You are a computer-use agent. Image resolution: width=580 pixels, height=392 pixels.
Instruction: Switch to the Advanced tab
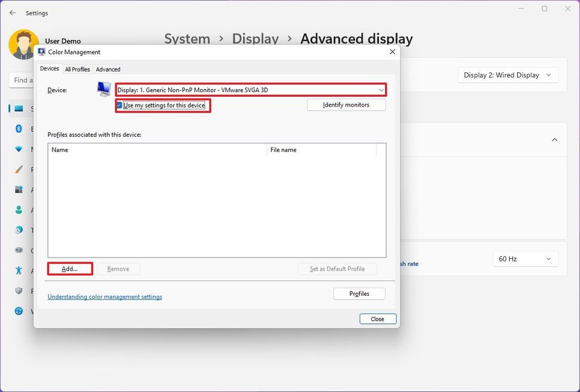(108, 69)
